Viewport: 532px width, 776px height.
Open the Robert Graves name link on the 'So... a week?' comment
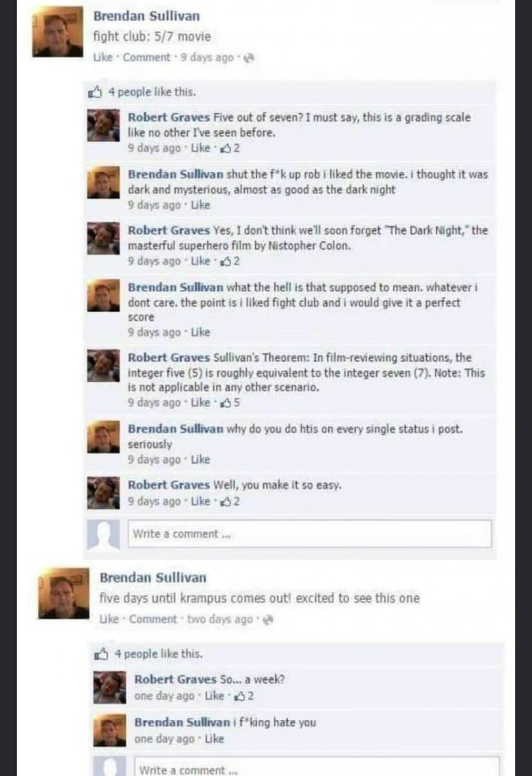tap(175, 680)
